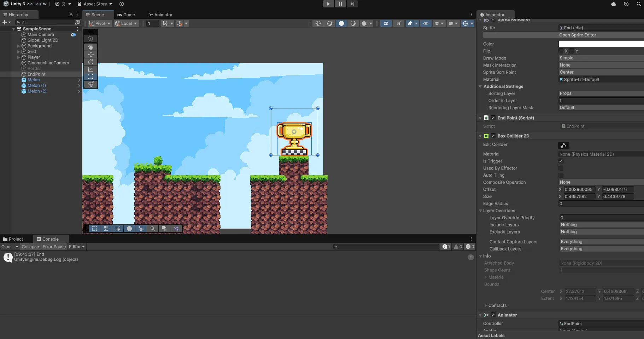Open the Pivot handle position dropdown
The height and width of the screenshot is (339, 644).
click(x=100, y=23)
